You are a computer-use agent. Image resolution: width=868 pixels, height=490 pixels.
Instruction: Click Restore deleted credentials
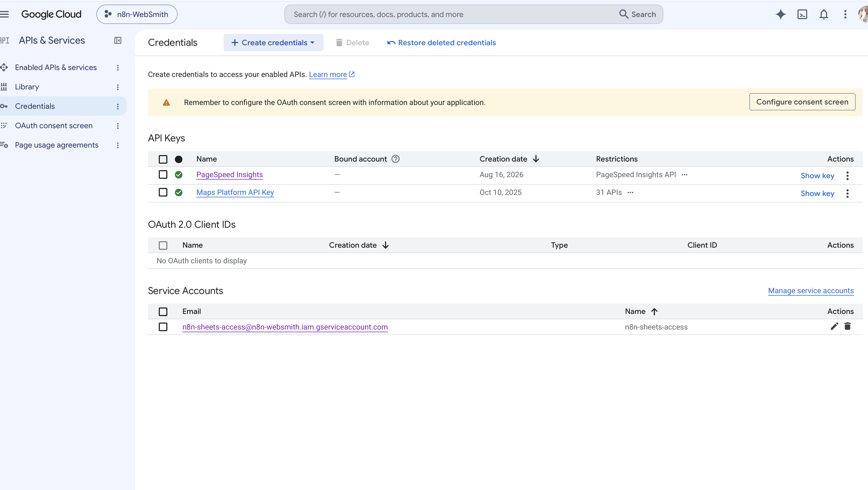(442, 43)
